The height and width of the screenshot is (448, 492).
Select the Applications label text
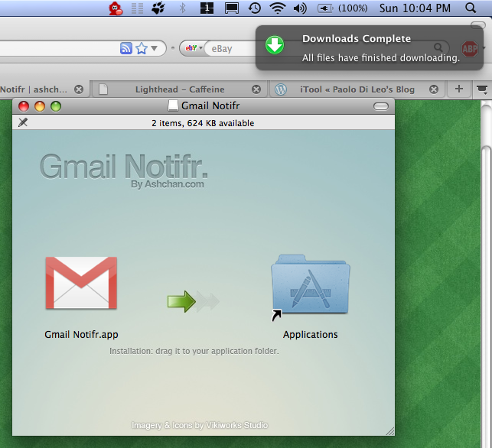click(311, 335)
